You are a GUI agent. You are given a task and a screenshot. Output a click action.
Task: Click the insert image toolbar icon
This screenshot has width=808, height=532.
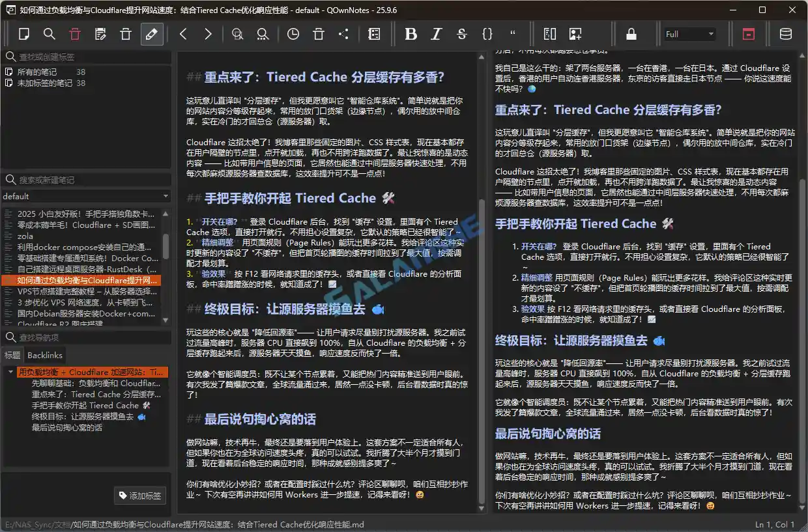[574, 33]
